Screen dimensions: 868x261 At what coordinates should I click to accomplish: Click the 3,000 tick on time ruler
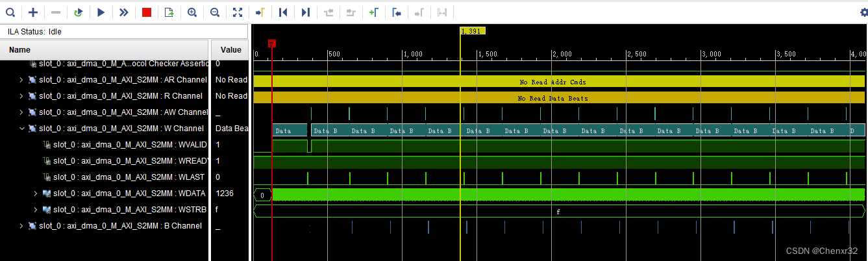712,54
